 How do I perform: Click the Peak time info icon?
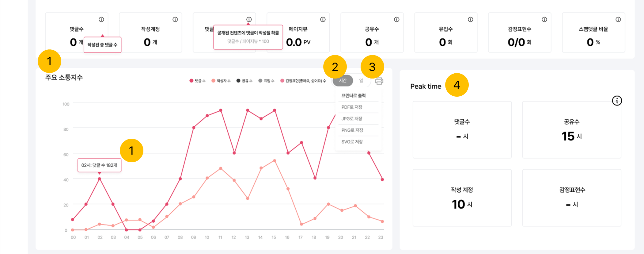click(617, 101)
